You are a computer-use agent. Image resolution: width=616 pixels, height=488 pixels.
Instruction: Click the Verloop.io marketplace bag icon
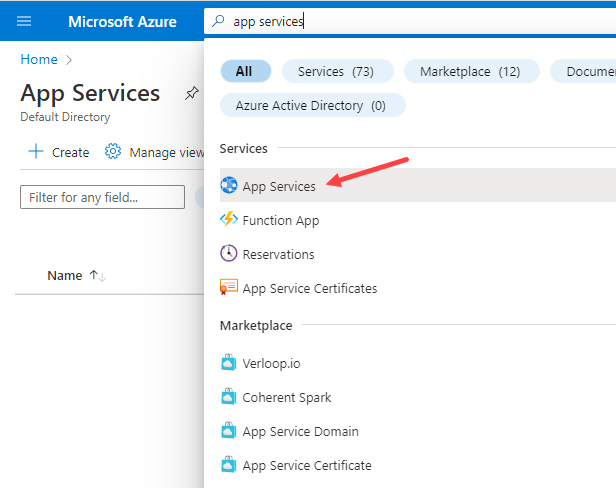pos(229,363)
